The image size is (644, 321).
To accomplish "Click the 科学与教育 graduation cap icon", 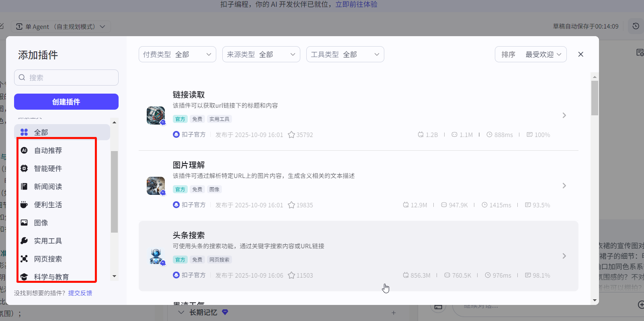I will coord(24,277).
